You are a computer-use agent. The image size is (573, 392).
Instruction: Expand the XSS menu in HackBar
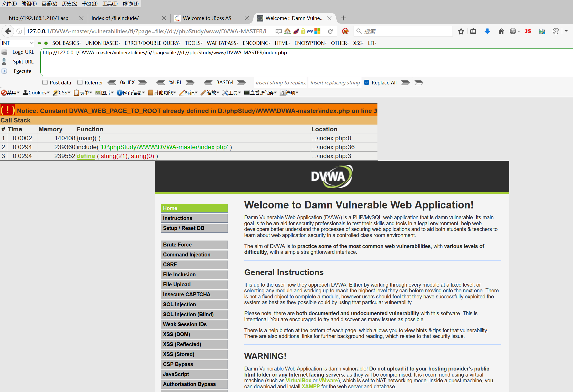pos(358,43)
